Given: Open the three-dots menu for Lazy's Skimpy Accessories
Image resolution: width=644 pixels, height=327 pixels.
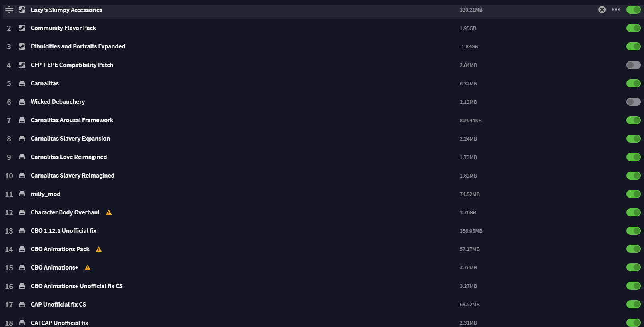Looking at the screenshot, I should click(x=616, y=10).
